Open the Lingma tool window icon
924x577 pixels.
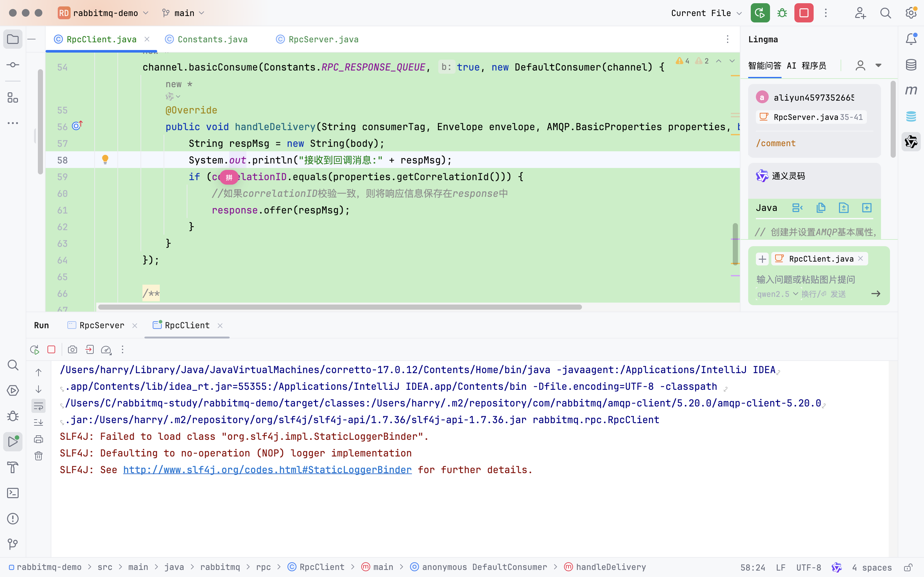[x=911, y=142]
